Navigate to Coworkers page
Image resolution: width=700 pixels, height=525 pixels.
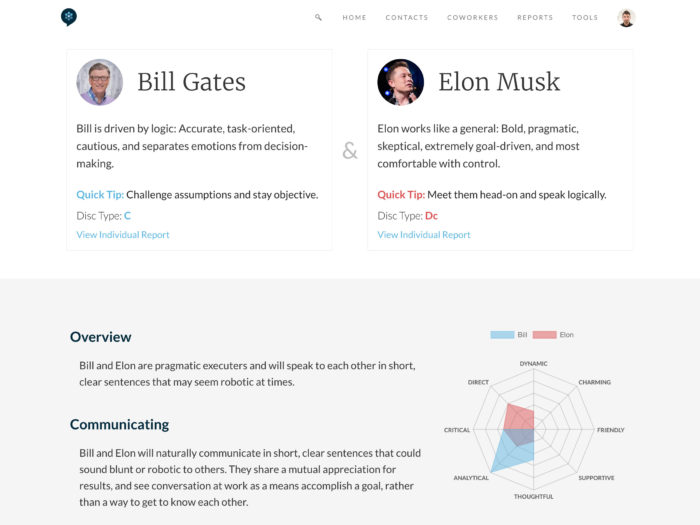click(x=472, y=18)
